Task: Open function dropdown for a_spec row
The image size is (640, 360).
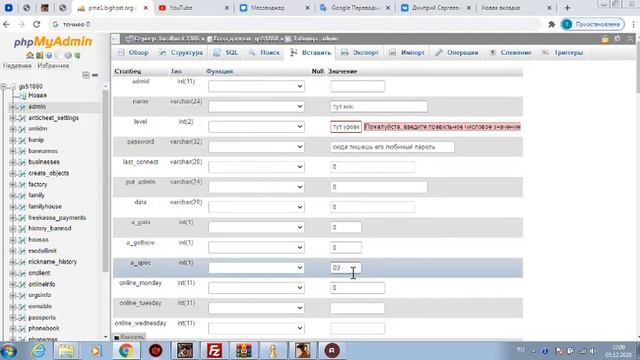Action: pos(256,268)
